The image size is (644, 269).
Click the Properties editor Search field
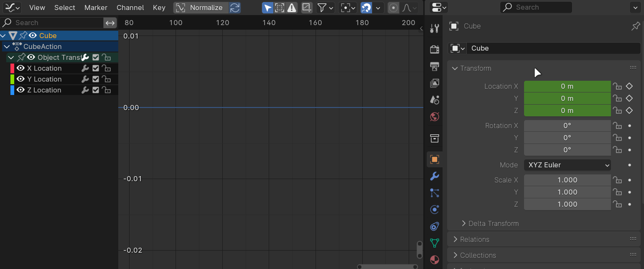(x=536, y=7)
